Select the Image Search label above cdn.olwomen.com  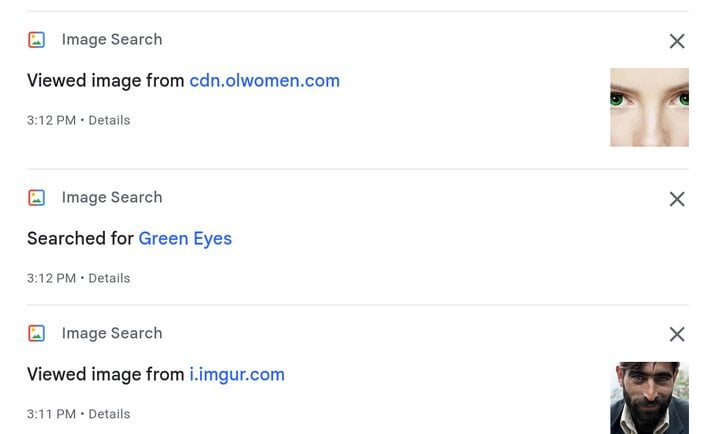(x=112, y=39)
